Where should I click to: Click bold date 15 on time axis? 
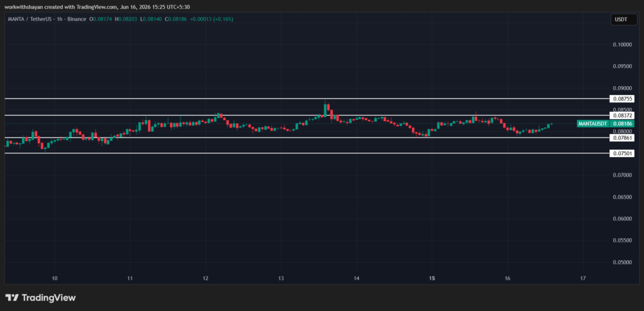point(432,278)
